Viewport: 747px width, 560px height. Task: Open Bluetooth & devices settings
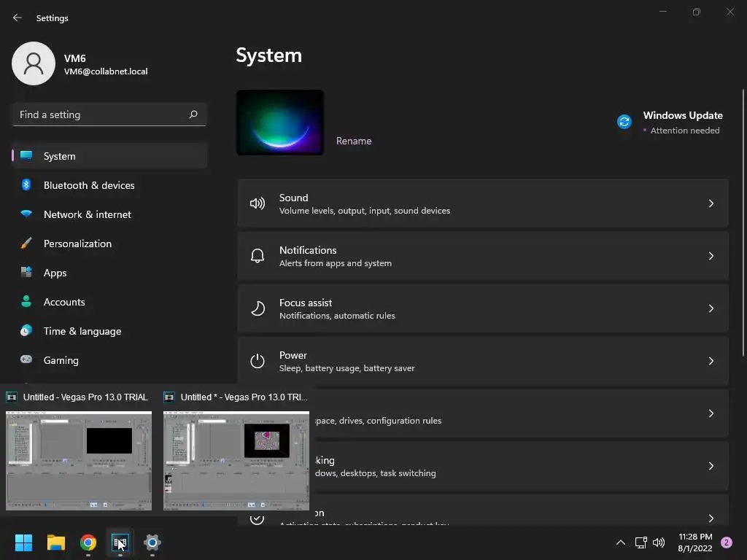tap(109, 185)
